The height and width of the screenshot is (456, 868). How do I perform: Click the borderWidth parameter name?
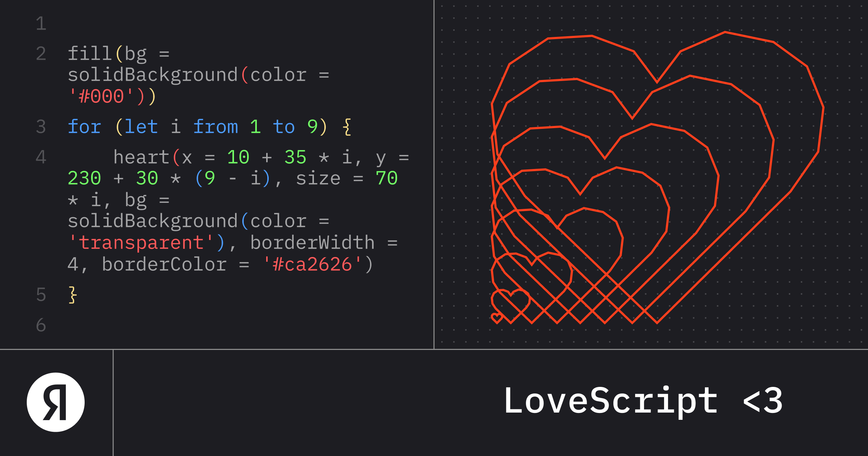click(x=312, y=243)
